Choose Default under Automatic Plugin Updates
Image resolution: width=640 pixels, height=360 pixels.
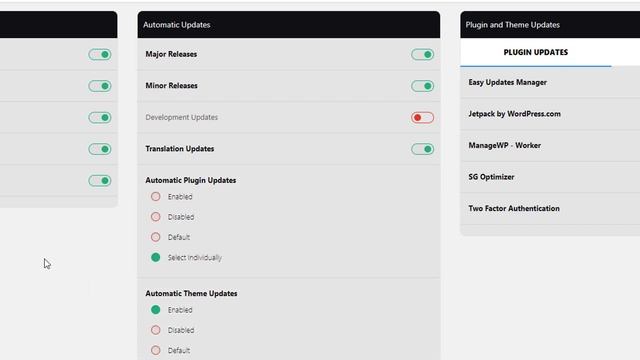point(156,237)
